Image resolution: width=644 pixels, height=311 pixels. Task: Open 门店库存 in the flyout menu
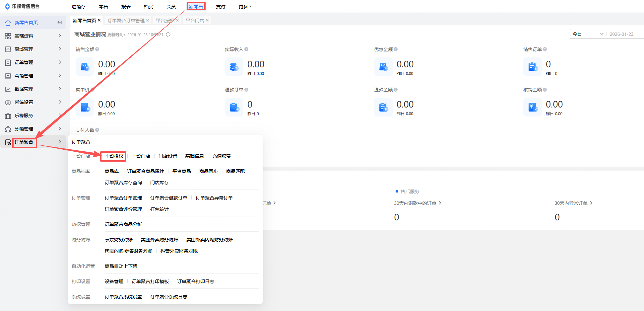click(x=160, y=183)
